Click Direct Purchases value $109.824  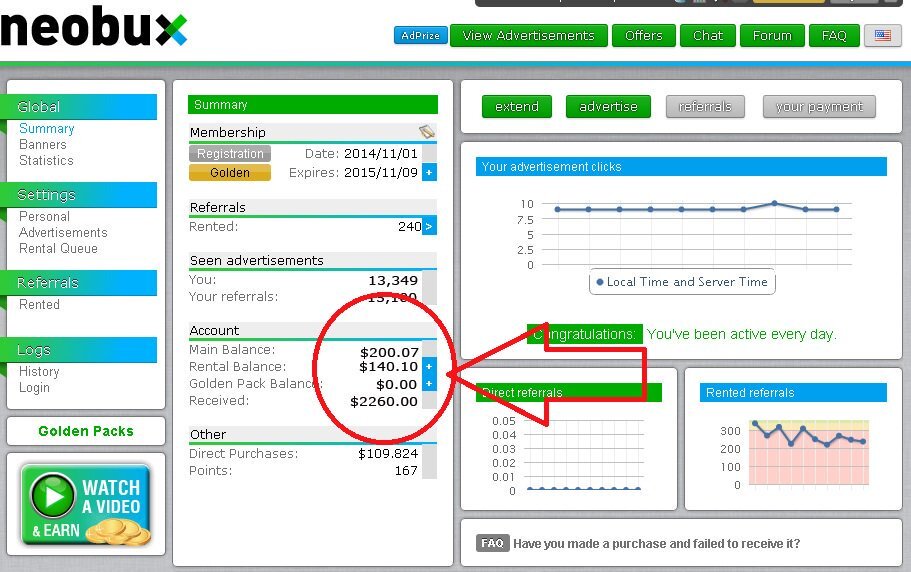388,454
